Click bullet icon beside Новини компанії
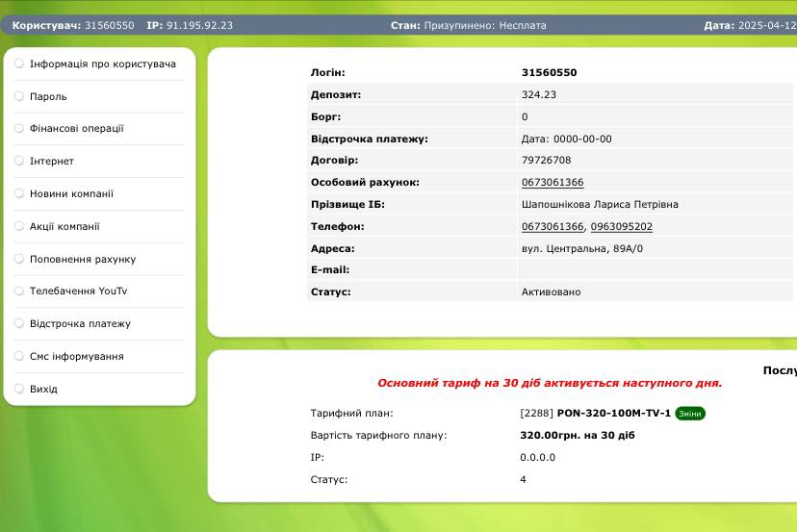 pyautogui.click(x=19, y=193)
